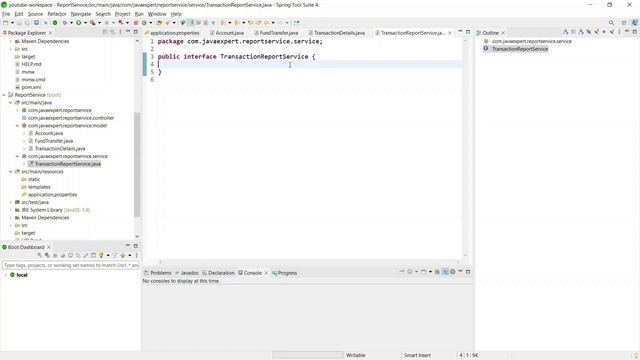Close the Boot Dashboard view
The width and height of the screenshot is (640, 360).
point(49,247)
